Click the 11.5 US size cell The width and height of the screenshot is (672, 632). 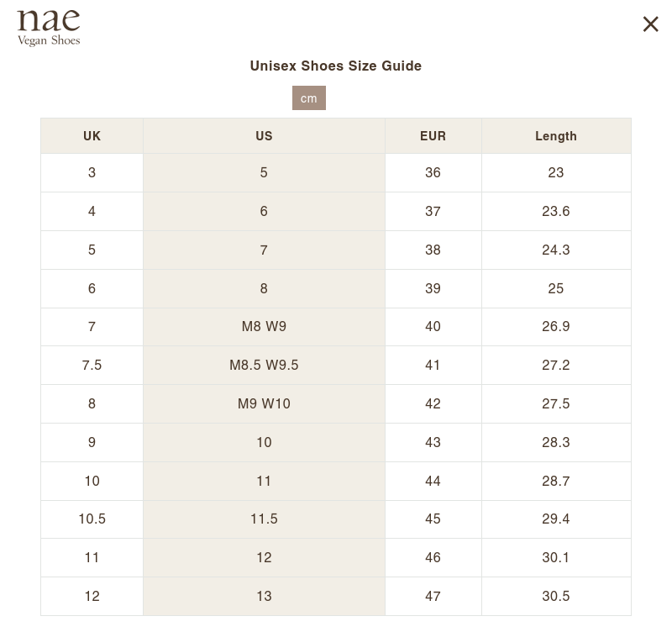264,519
